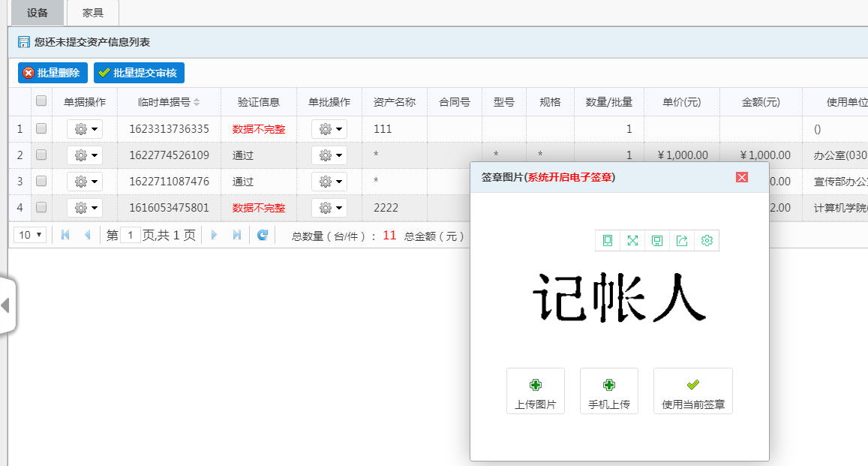Select checkbox for record 1616053475801
868x466 pixels.
click(41, 207)
